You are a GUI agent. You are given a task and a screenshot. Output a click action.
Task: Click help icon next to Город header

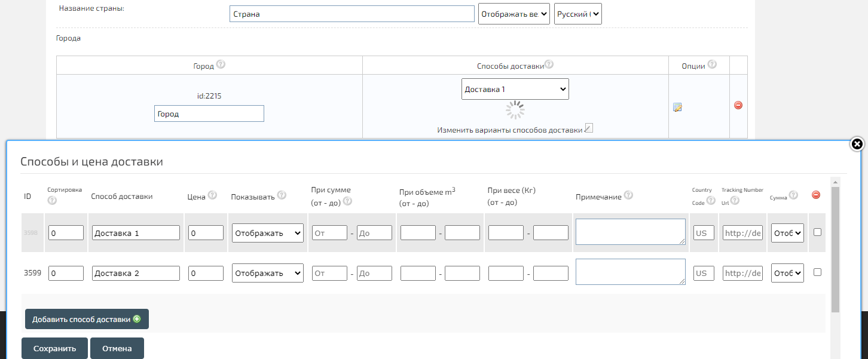click(x=221, y=65)
